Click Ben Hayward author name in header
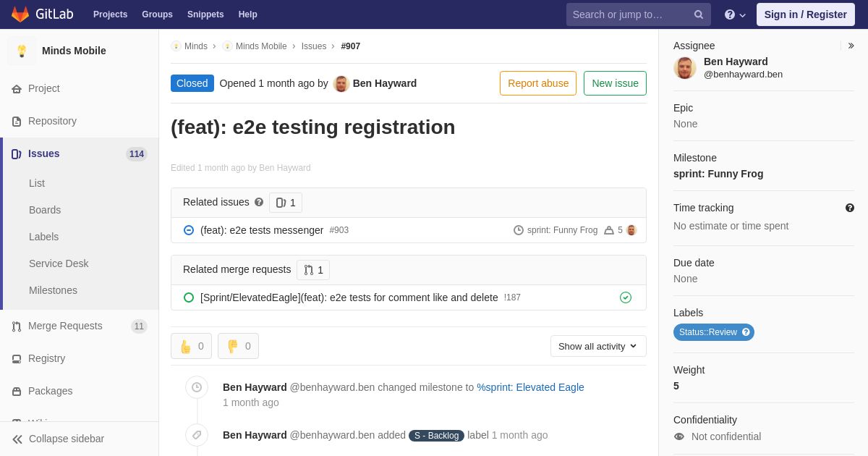The height and width of the screenshot is (456, 868). coord(385,83)
